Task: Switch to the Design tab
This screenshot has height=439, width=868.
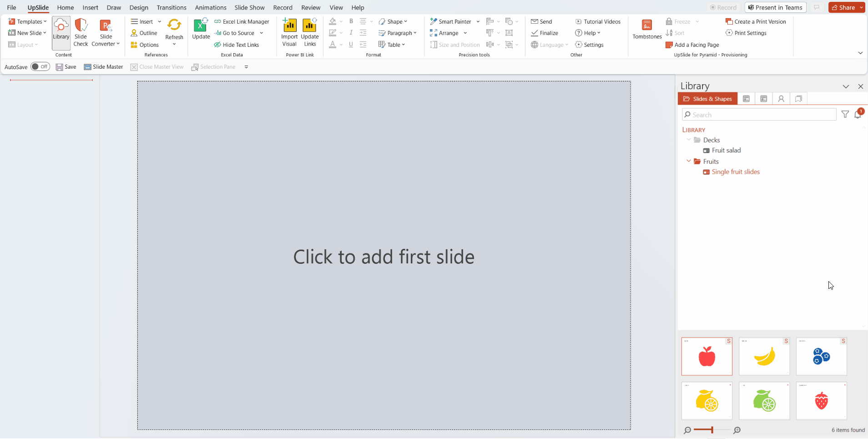Action: click(x=139, y=7)
